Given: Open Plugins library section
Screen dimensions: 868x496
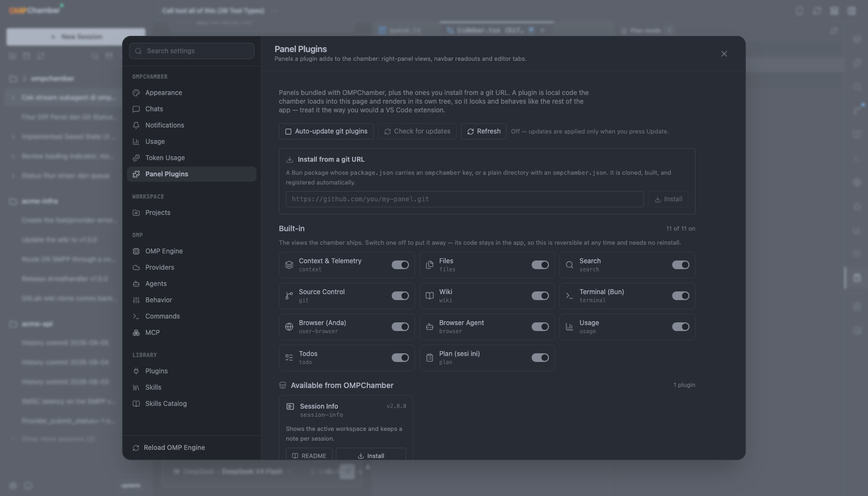Looking at the screenshot, I should point(192,371).
